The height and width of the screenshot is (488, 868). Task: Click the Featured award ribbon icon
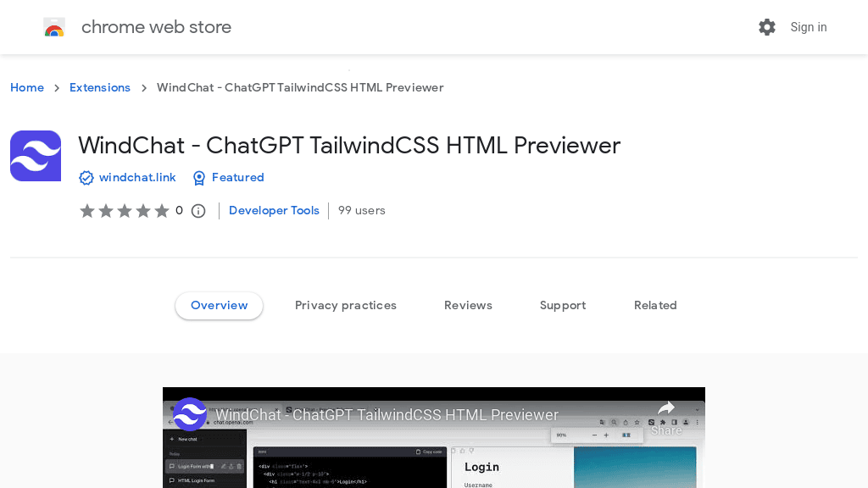(198, 178)
